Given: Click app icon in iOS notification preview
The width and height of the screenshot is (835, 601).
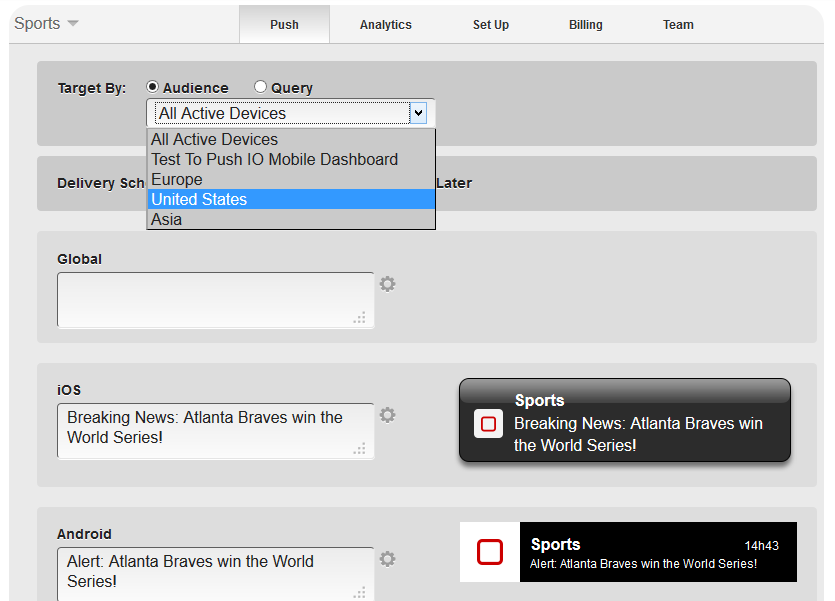Looking at the screenshot, I should pyautogui.click(x=488, y=424).
